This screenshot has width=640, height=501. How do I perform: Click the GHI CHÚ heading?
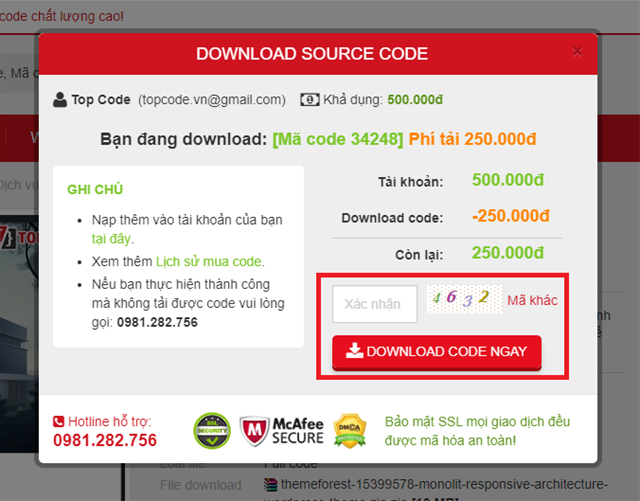tap(95, 189)
